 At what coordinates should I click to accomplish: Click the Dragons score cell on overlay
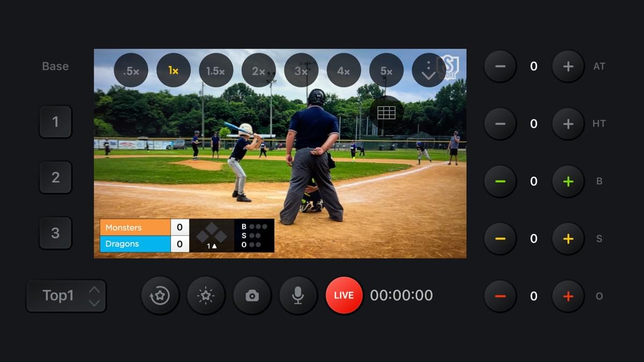(x=180, y=243)
